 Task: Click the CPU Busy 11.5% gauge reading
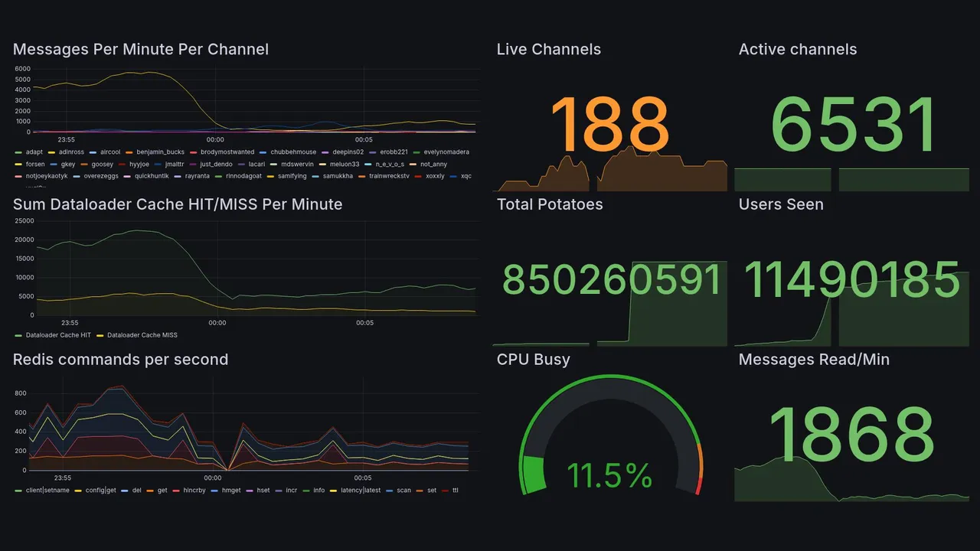609,477
